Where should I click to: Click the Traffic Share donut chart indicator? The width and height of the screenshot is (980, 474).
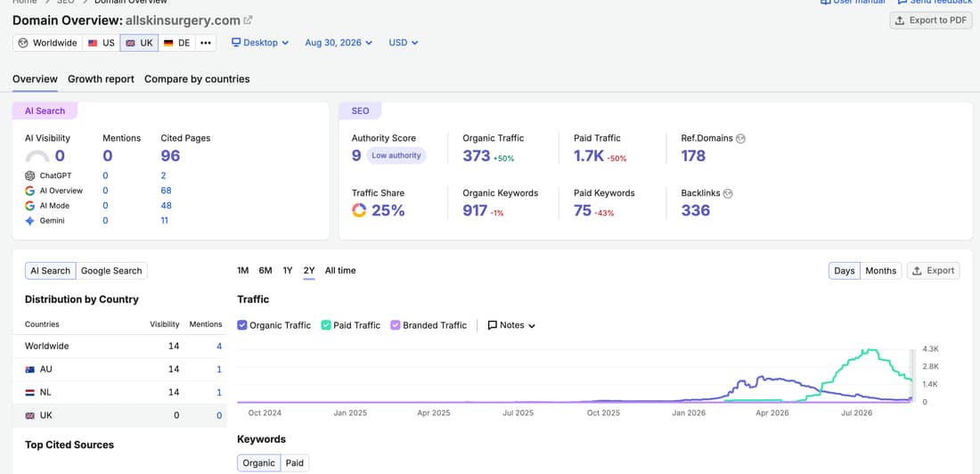pos(359,211)
